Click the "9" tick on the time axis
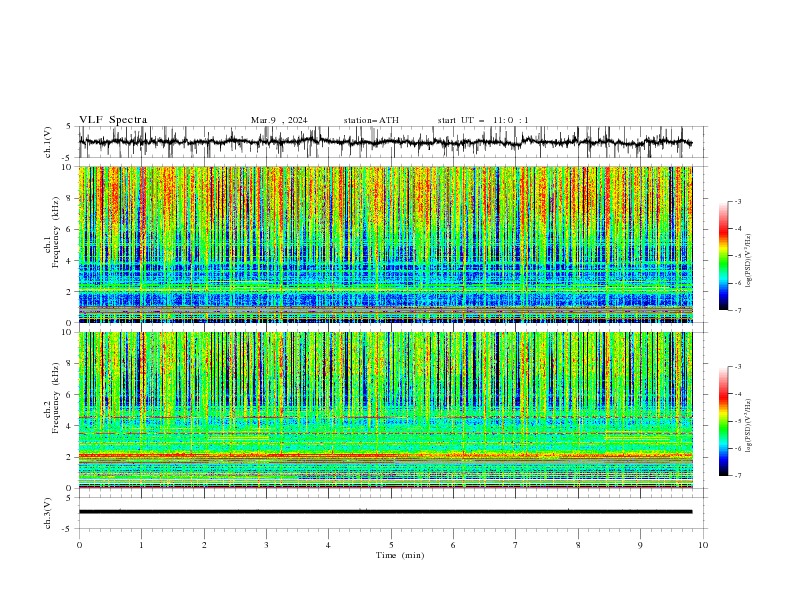 click(x=640, y=545)
